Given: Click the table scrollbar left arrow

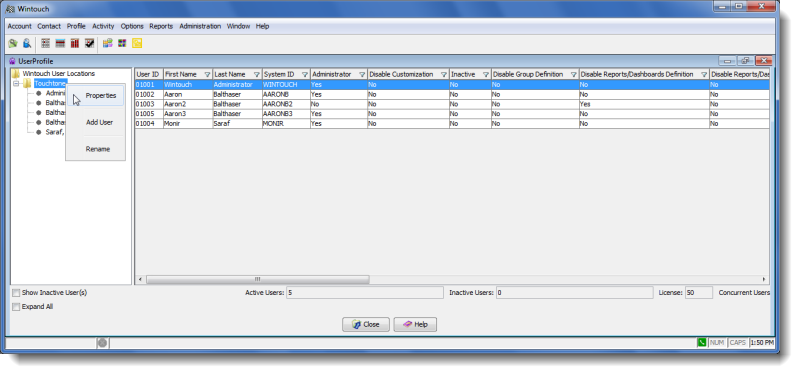Looking at the screenshot, I should [140, 280].
